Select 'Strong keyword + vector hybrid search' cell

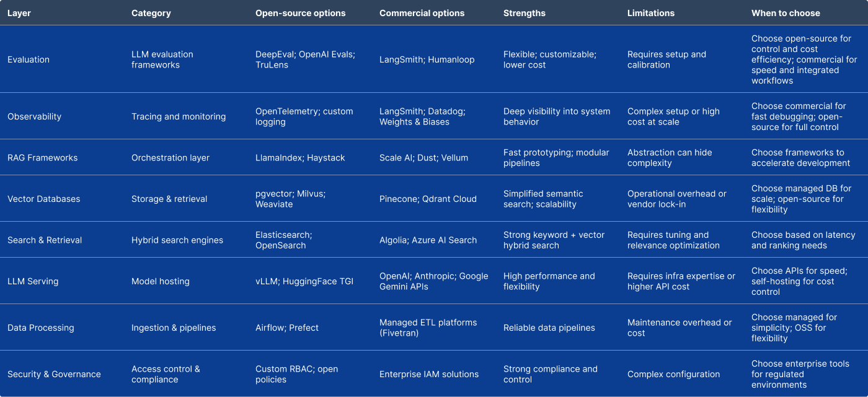(554, 240)
